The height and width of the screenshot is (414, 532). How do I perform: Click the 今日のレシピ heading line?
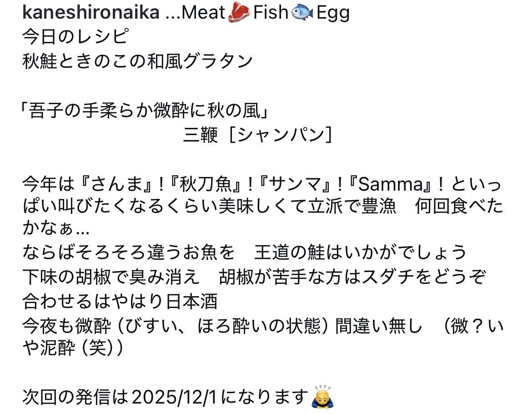pyautogui.click(x=75, y=37)
